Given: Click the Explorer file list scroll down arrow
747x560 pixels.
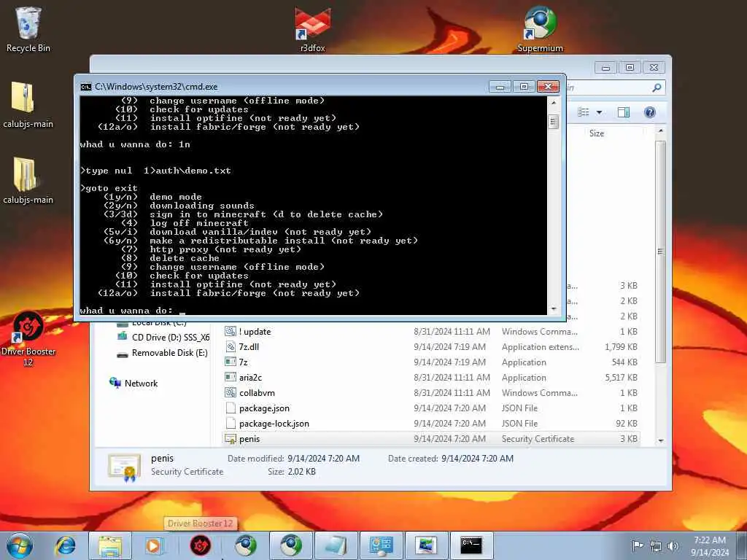Looking at the screenshot, I should tap(661, 440).
